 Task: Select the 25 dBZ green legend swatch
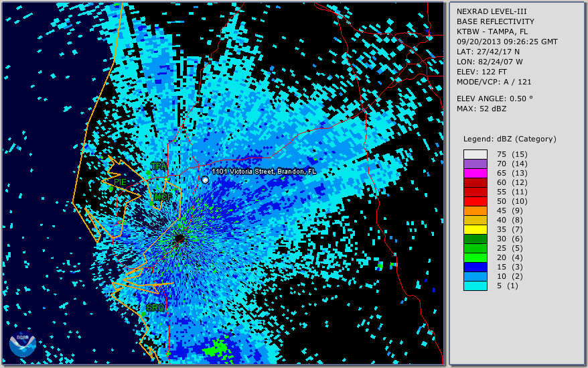475,248
